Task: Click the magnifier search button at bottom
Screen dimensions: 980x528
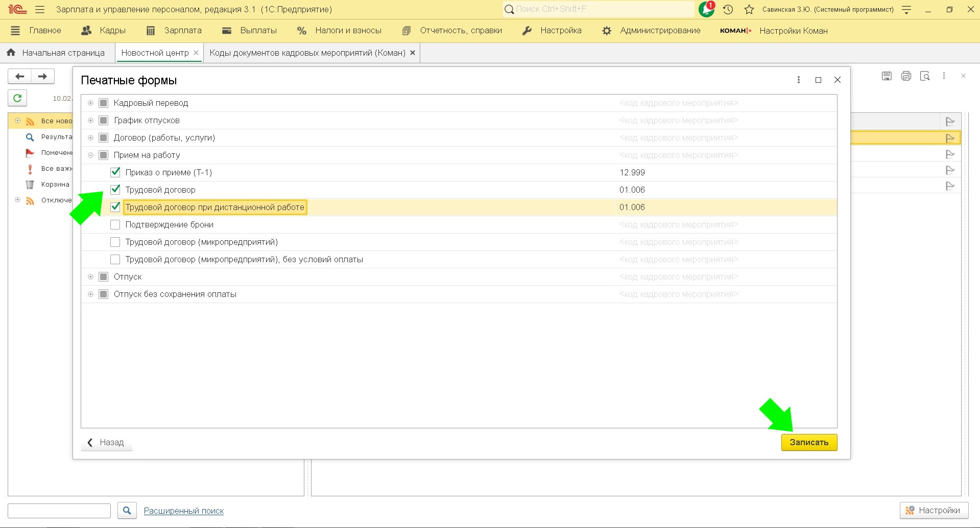Action: point(127,510)
